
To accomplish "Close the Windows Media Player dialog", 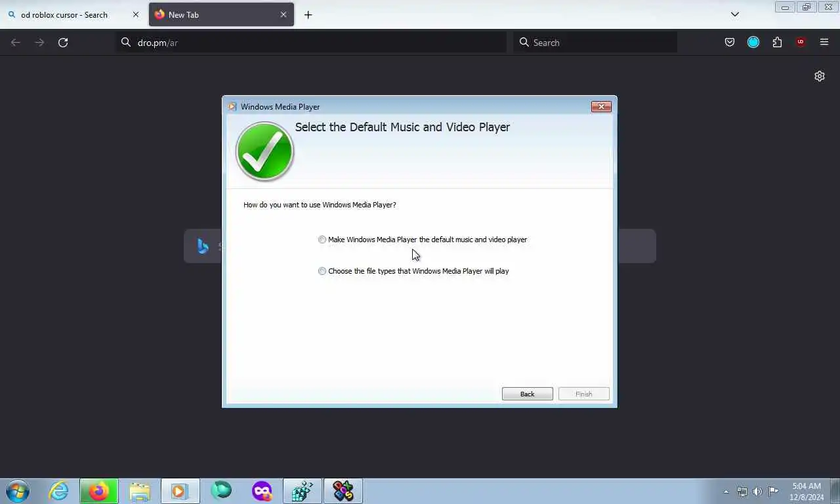I will [601, 106].
